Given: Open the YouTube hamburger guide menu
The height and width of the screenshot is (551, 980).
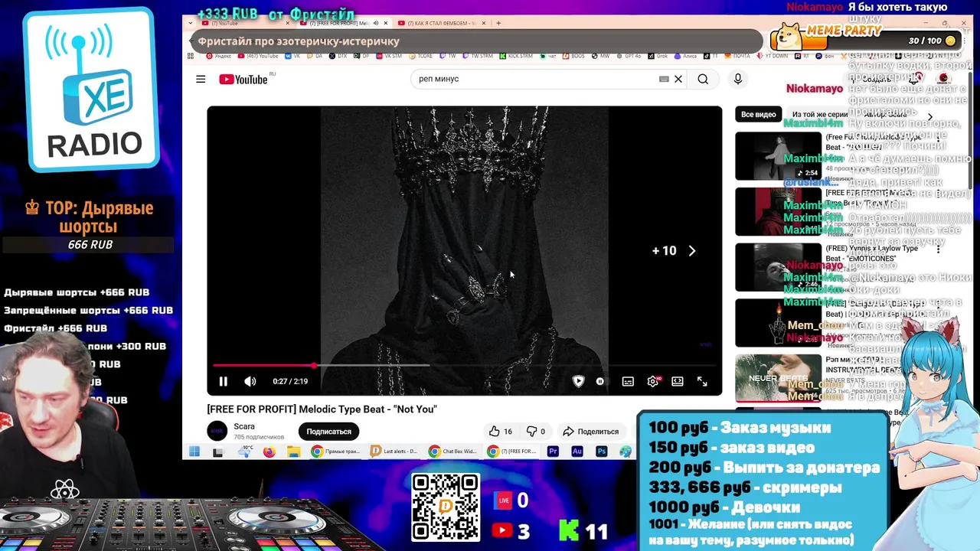Looking at the screenshot, I should (x=201, y=79).
